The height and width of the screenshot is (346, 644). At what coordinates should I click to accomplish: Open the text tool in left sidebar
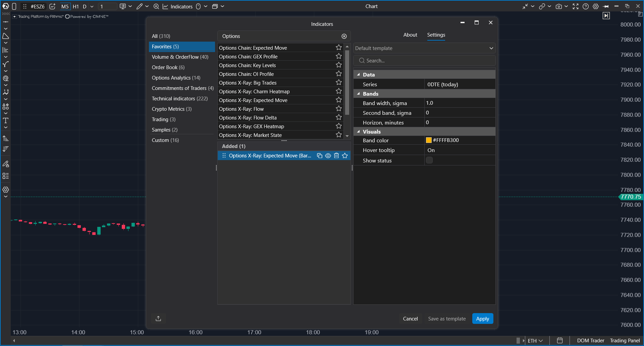point(6,120)
